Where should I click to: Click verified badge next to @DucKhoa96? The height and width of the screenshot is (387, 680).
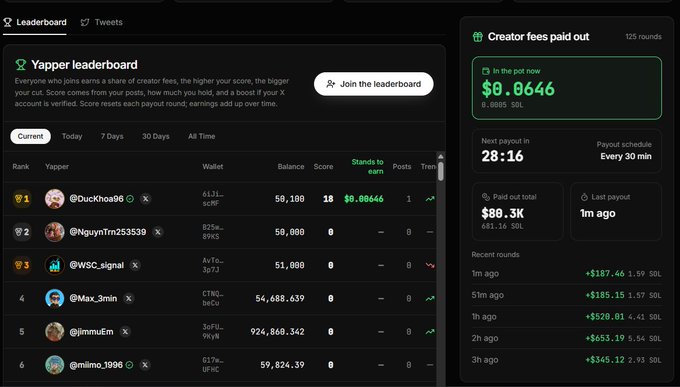coord(130,199)
